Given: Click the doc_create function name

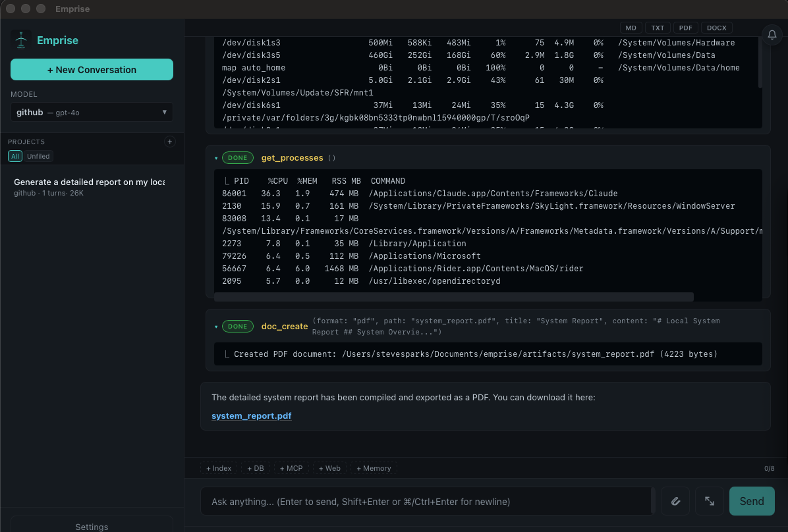Looking at the screenshot, I should [285, 327].
